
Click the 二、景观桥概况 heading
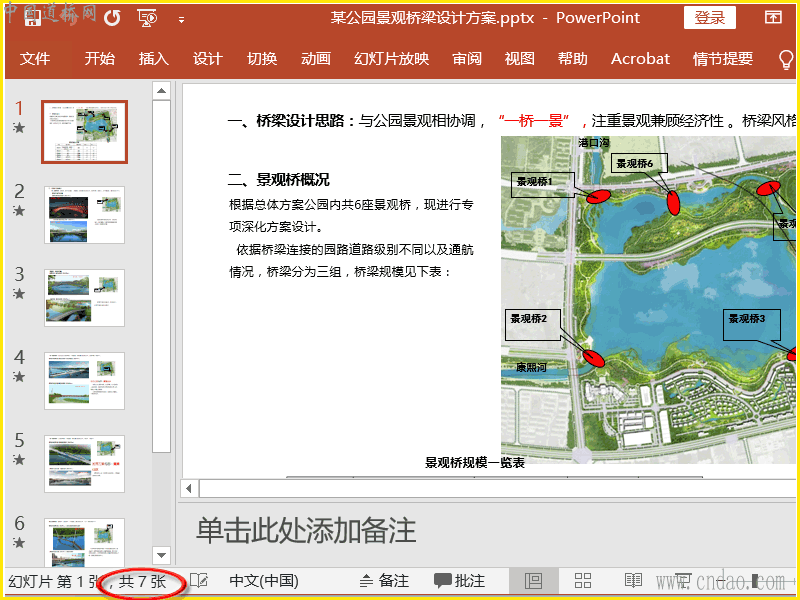tap(278, 180)
